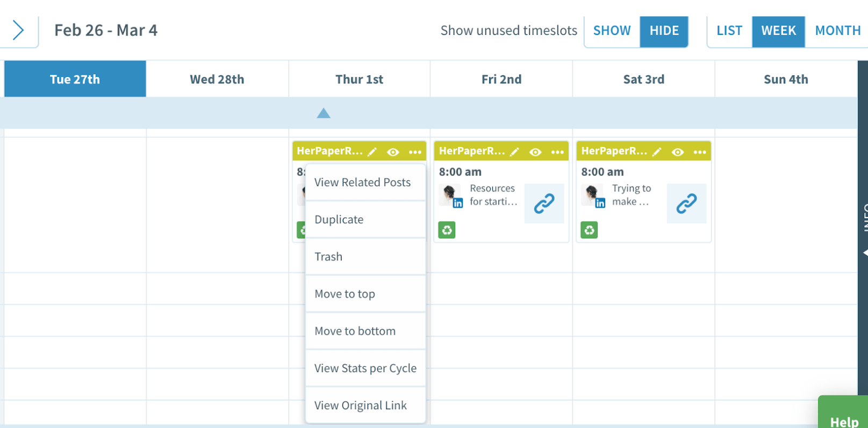Click the green recycle icon on Saturday's post
Viewport: 868px width, 428px height.
coord(589,230)
